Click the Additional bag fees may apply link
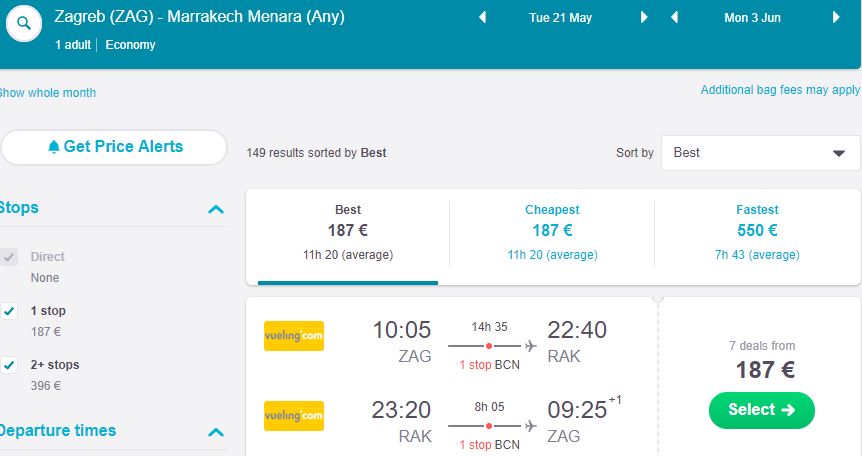 (x=780, y=90)
